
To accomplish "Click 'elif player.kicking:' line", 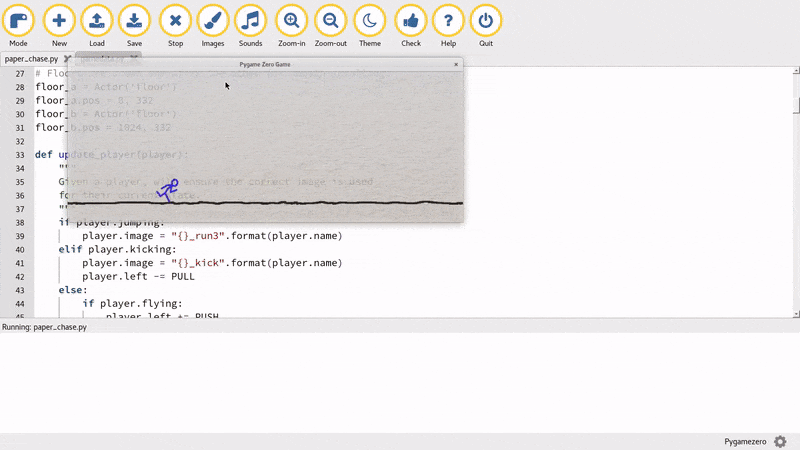I will [x=117, y=249].
